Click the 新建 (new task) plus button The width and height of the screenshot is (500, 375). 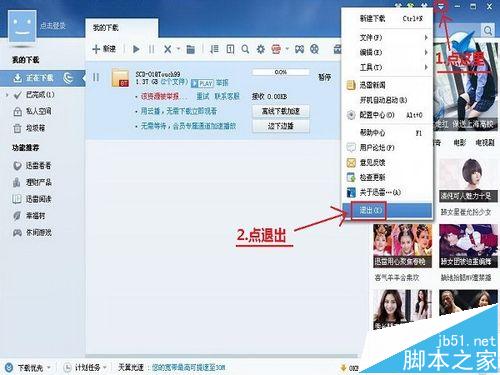tap(104, 49)
